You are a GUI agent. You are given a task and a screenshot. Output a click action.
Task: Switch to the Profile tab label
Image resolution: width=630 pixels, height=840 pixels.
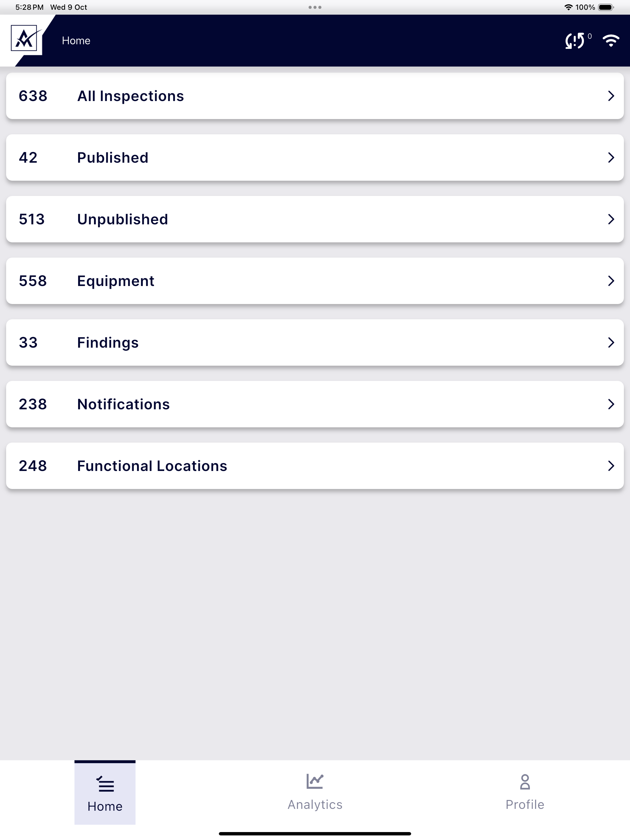[x=525, y=804]
